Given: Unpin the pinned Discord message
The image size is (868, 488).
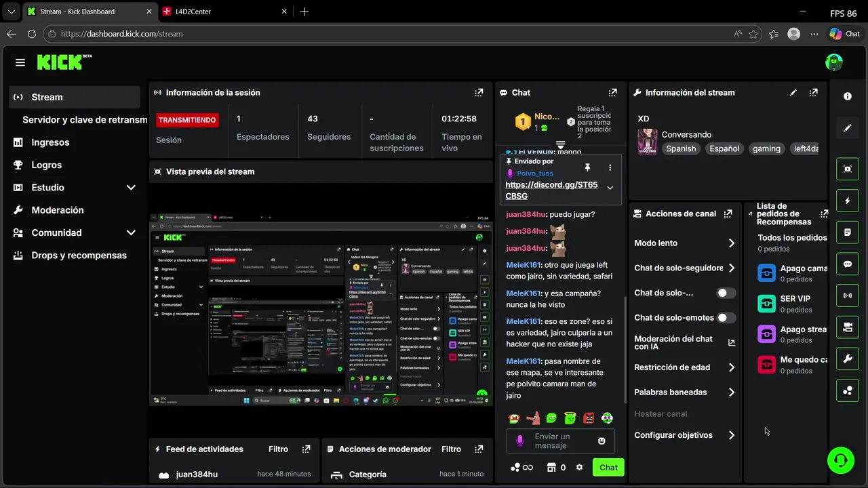Looking at the screenshot, I should [x=587, y=167].
